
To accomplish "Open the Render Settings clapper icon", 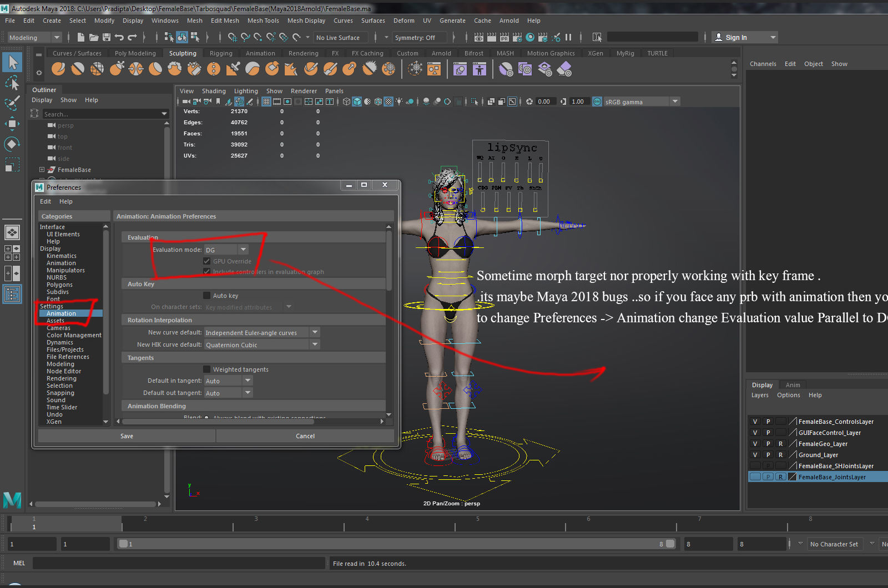I will click(517, 37).
